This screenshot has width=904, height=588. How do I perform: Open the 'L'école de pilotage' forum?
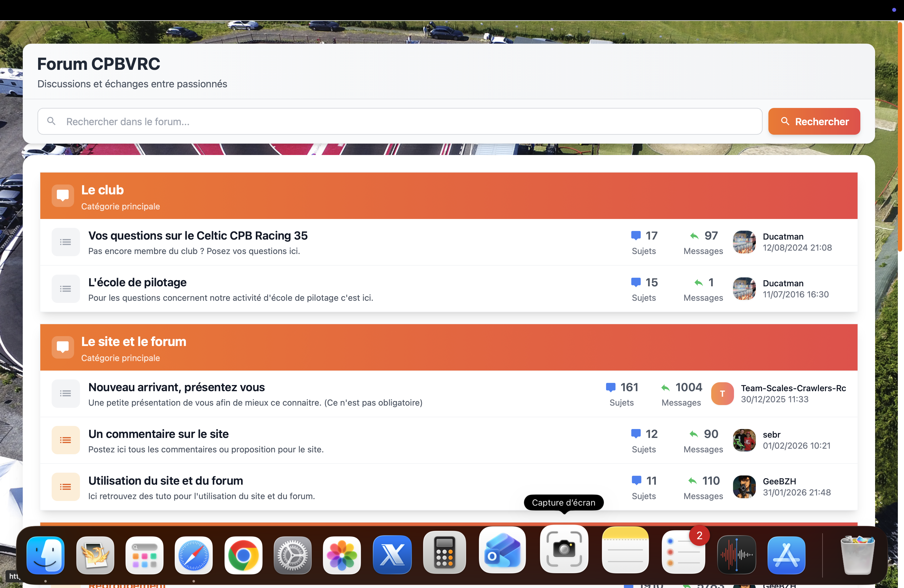point(137,282)
